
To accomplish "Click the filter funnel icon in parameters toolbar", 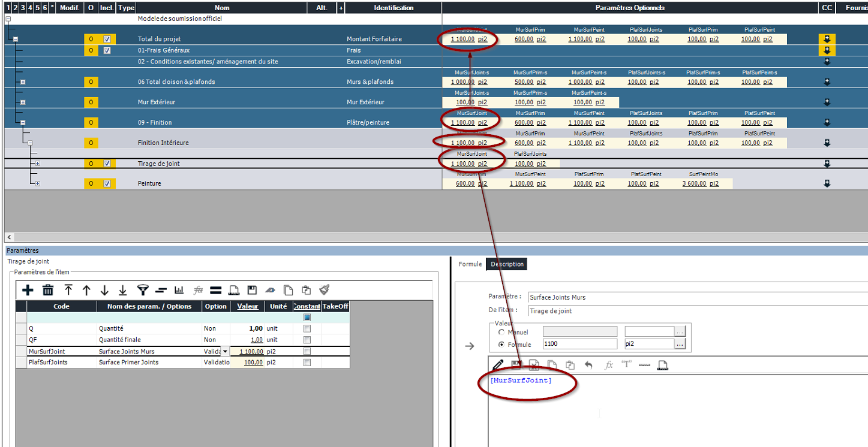I will (142, 291).
